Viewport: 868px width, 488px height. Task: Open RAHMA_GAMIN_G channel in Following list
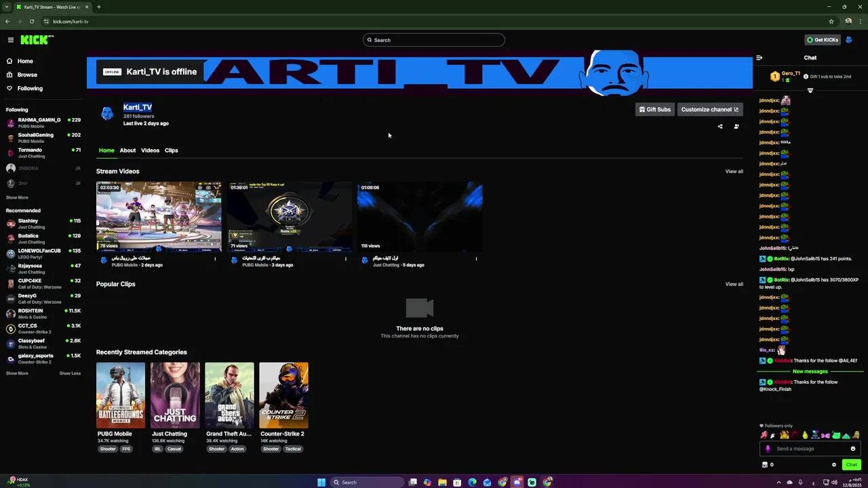43,123
